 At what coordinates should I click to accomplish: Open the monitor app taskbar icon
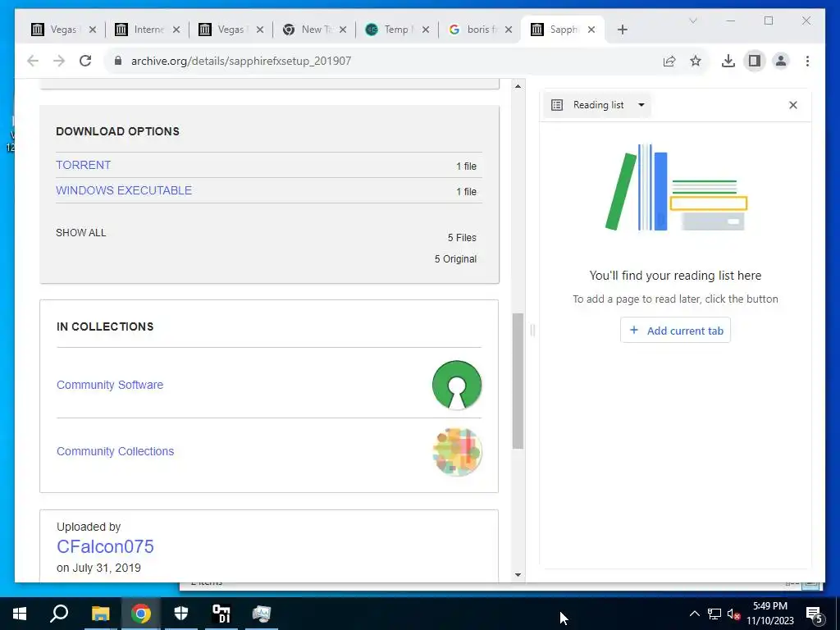click(262, 614)
